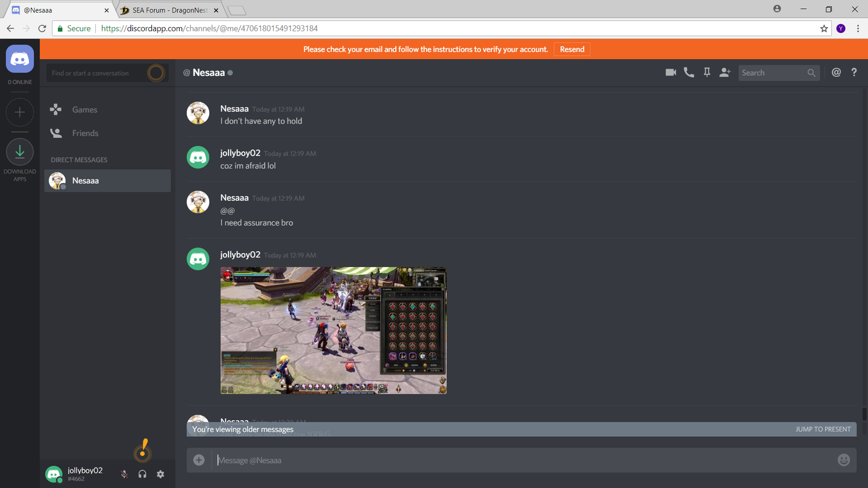Click the Find or start a conversation field

(107, 73)
